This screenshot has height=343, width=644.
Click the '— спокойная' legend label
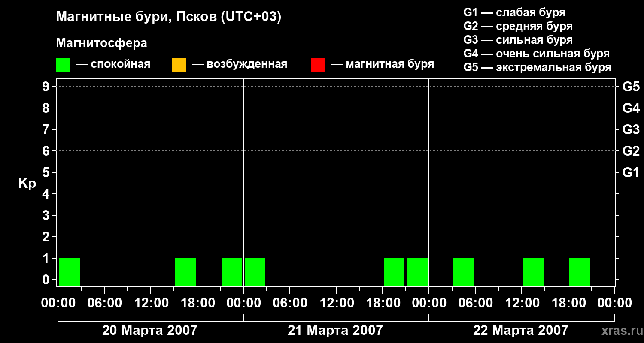113,64
